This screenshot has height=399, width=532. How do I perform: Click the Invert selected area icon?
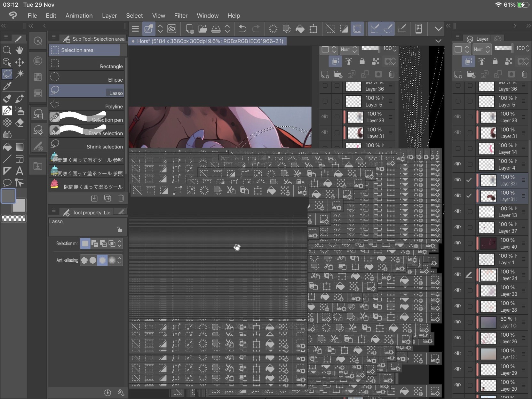[344, 29]
